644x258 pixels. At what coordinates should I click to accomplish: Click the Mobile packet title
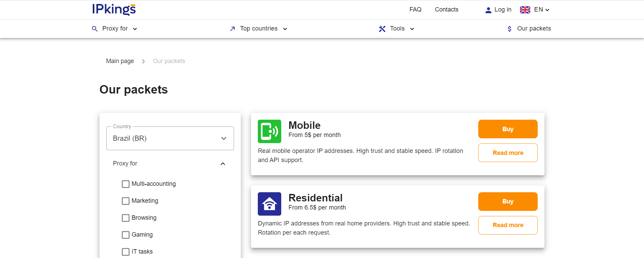coord(304,125)
